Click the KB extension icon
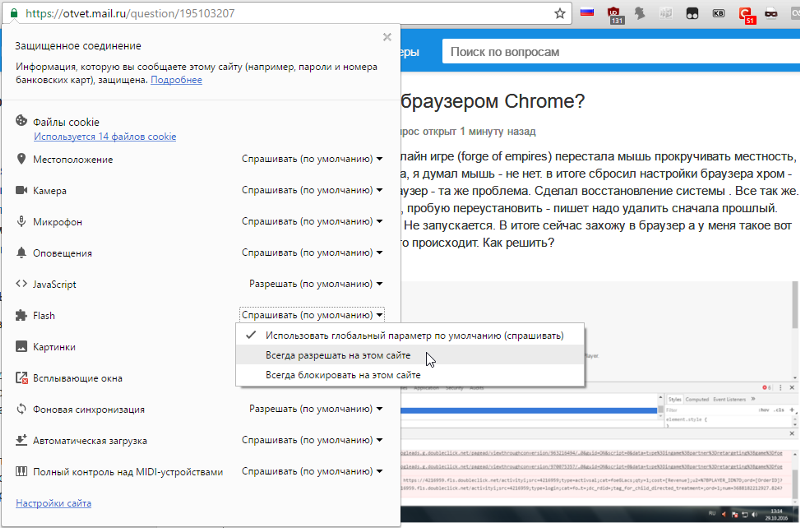 (718, 13)
